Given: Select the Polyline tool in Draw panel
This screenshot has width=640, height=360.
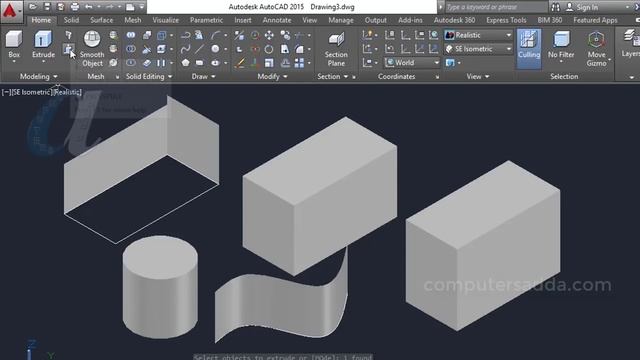Looking at the screenshot, I should point(185,36).
